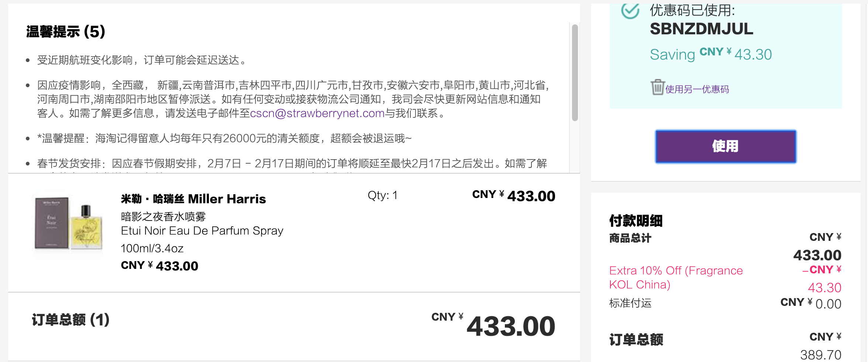Viewport: 868px width, 362px height.
Task: Click the 米勒·哈瑞丝 Miller Harris brand name
Action: pyautogui.click(x=193, y=199)
